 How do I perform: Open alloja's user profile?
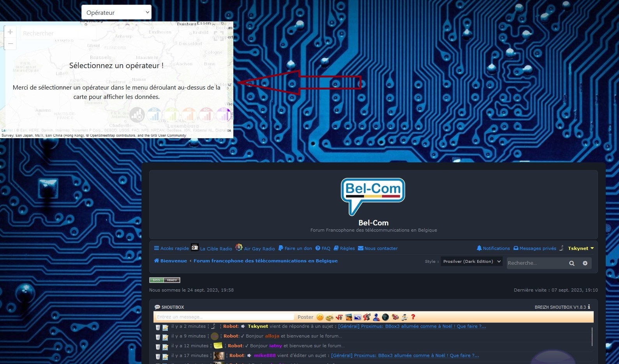coord(272,336)
